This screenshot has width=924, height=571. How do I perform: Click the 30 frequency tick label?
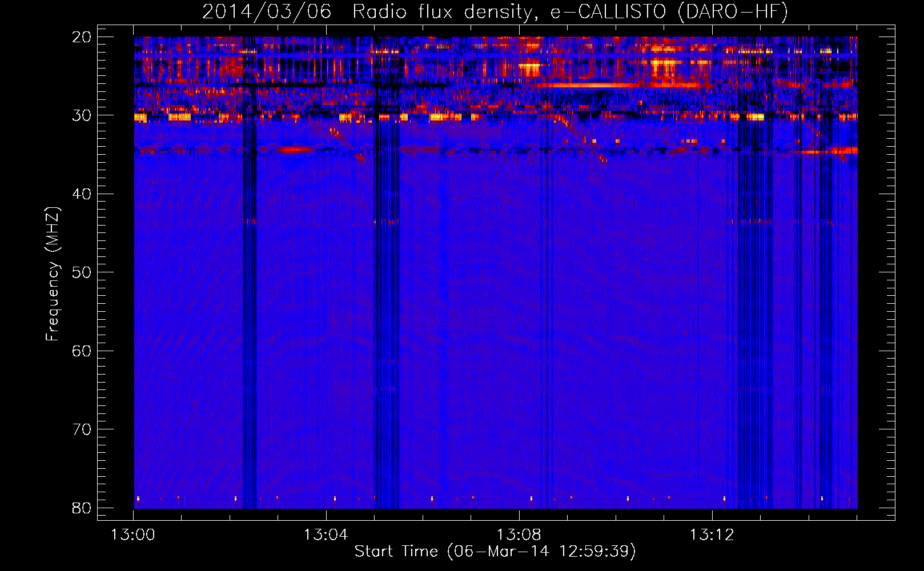(x=82, y=115)
